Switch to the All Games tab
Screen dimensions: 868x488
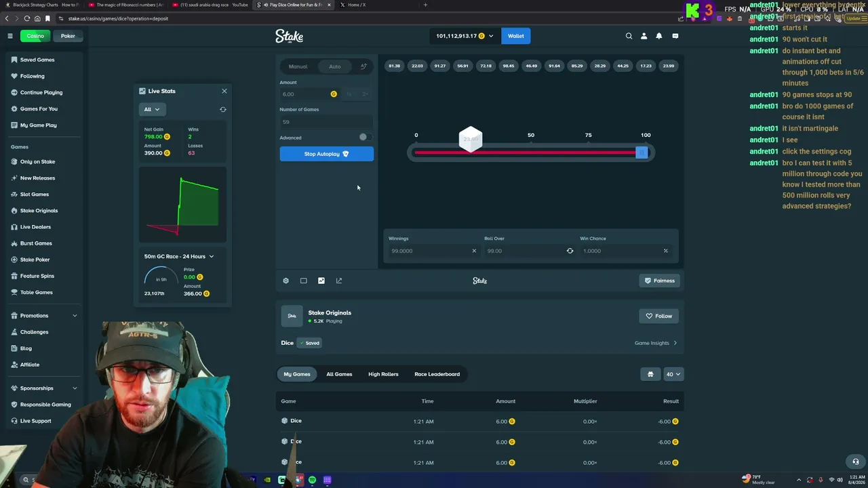coord(339,374)
